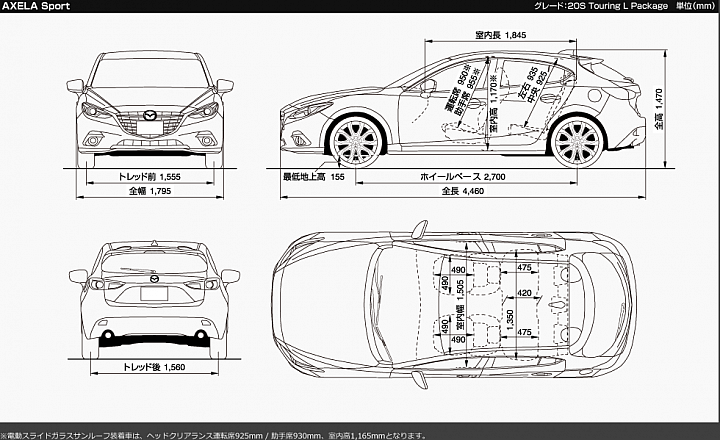Click the "左右 935" rear headroom text
Viewport: 720px width, 440px height.
point(527,83)
